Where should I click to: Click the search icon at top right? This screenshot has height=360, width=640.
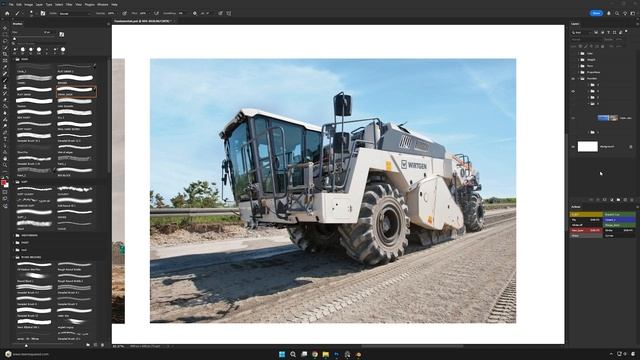(x=617, y=13)
